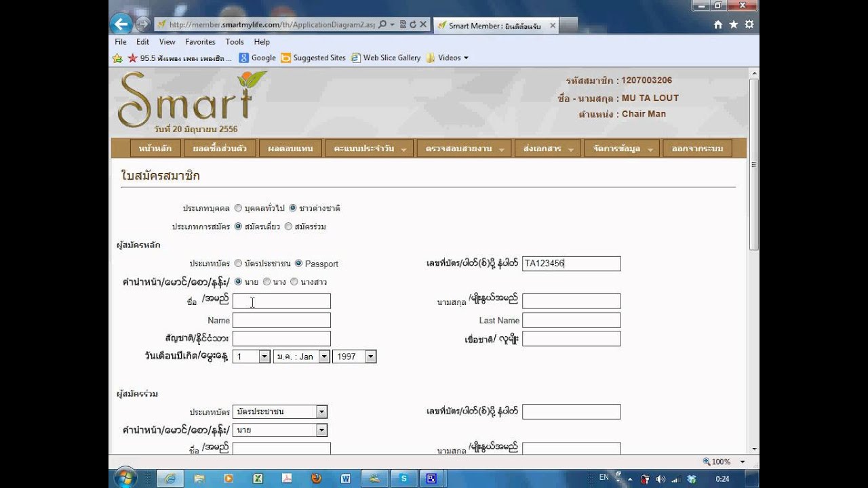868x488 pixels.
Task: Open Skype from the taskbar
Action: click(404, 479)
